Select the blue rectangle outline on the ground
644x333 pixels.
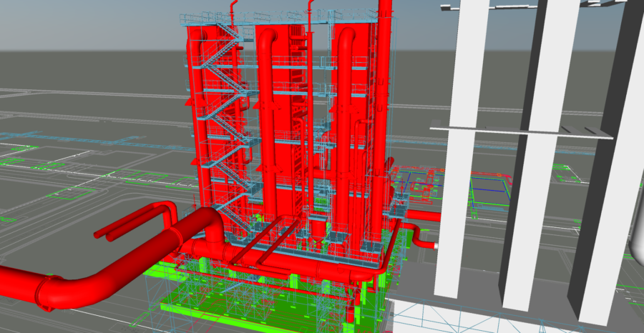point(494,186)
